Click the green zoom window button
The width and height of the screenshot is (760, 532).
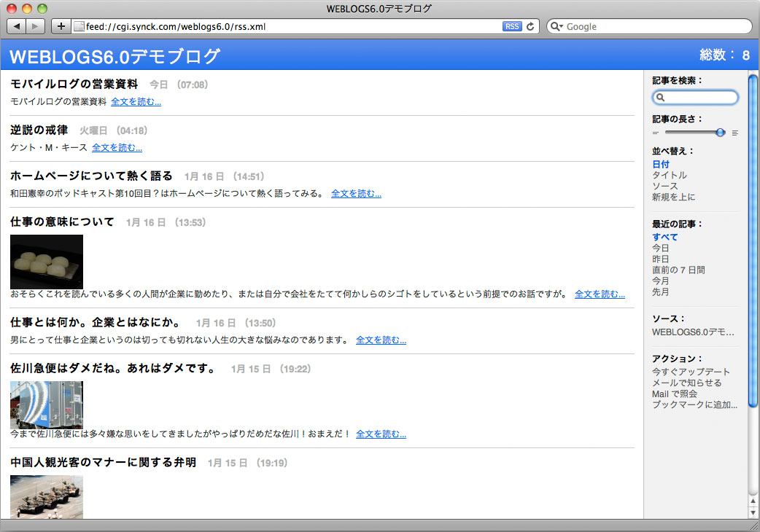coord(42,8)
